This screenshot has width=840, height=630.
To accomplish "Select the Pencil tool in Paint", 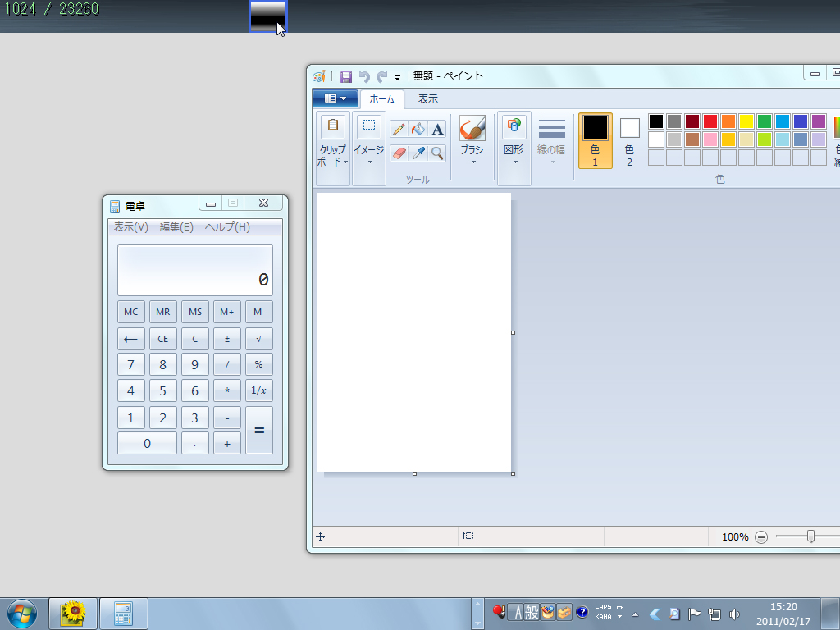I will (399, 129).
